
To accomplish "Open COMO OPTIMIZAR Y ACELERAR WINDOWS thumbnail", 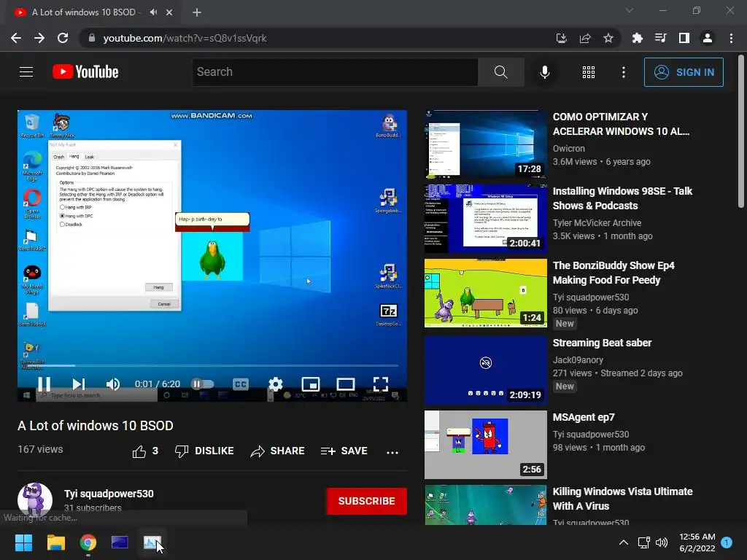I will 485,144.
